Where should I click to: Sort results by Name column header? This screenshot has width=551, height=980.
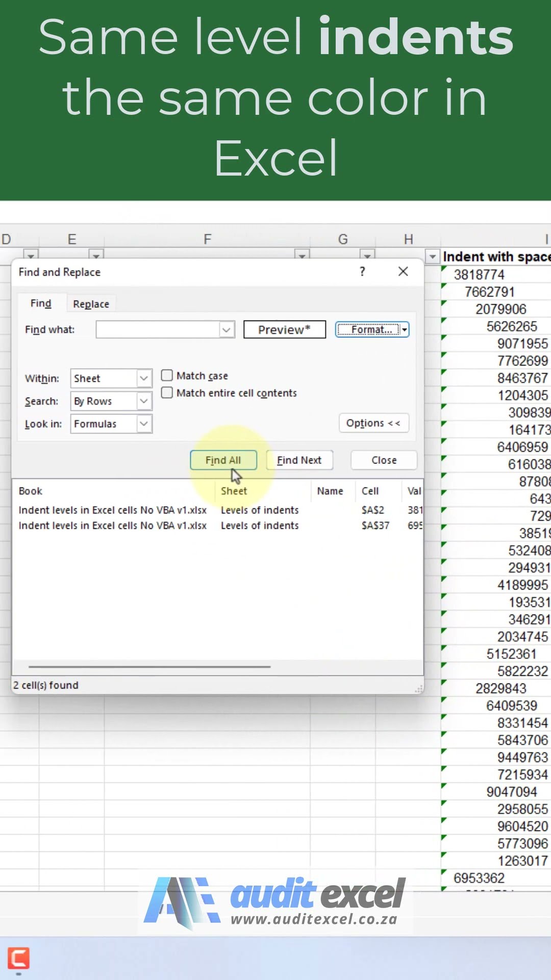330,491
